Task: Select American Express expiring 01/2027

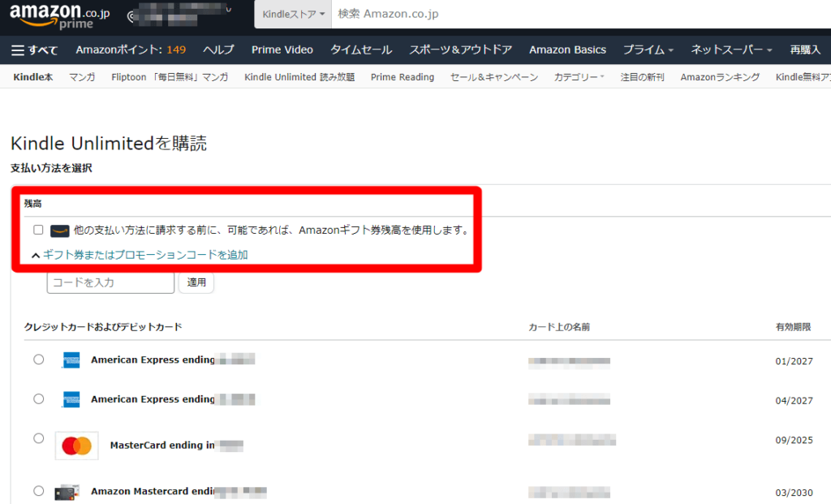Action: [39, 360]
